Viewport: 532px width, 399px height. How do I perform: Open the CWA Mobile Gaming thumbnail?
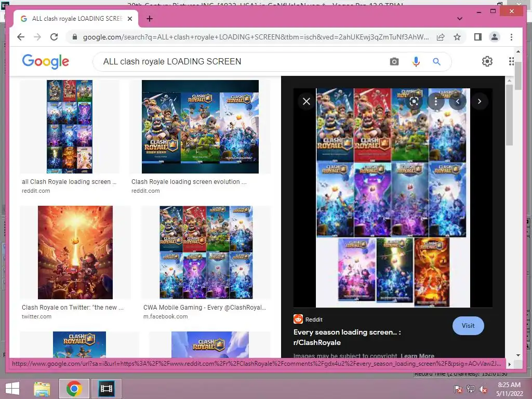206,252
